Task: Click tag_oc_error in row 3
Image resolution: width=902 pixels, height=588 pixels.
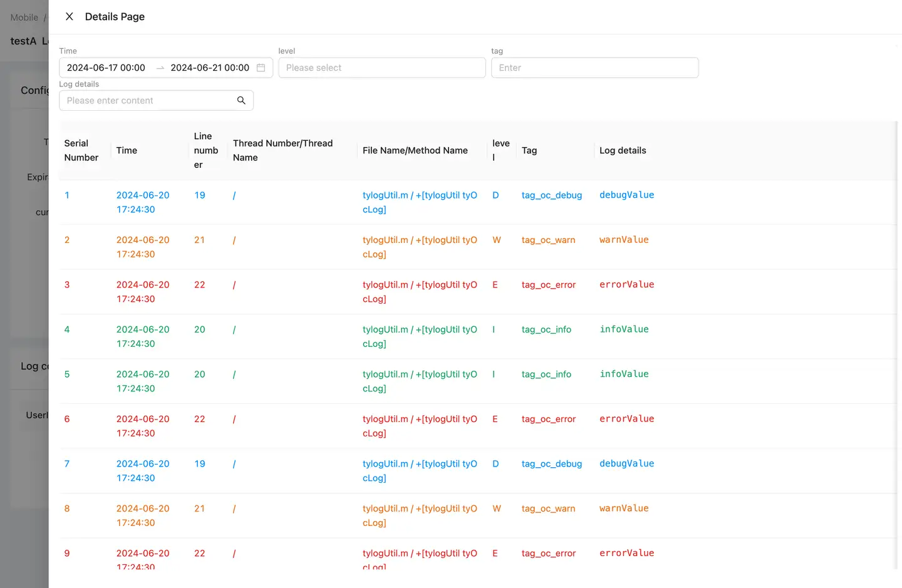Action: point(549,285)
